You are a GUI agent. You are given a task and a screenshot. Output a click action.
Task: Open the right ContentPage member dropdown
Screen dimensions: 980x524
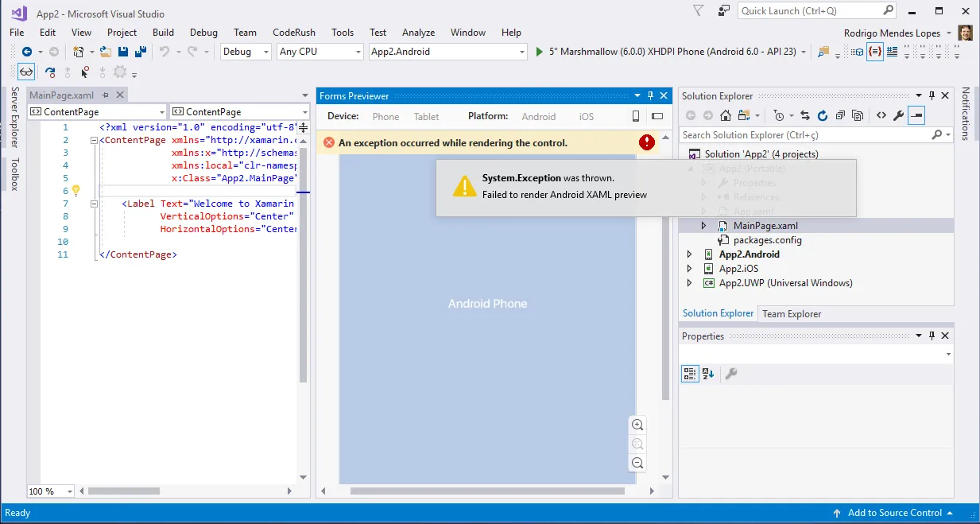239,112
